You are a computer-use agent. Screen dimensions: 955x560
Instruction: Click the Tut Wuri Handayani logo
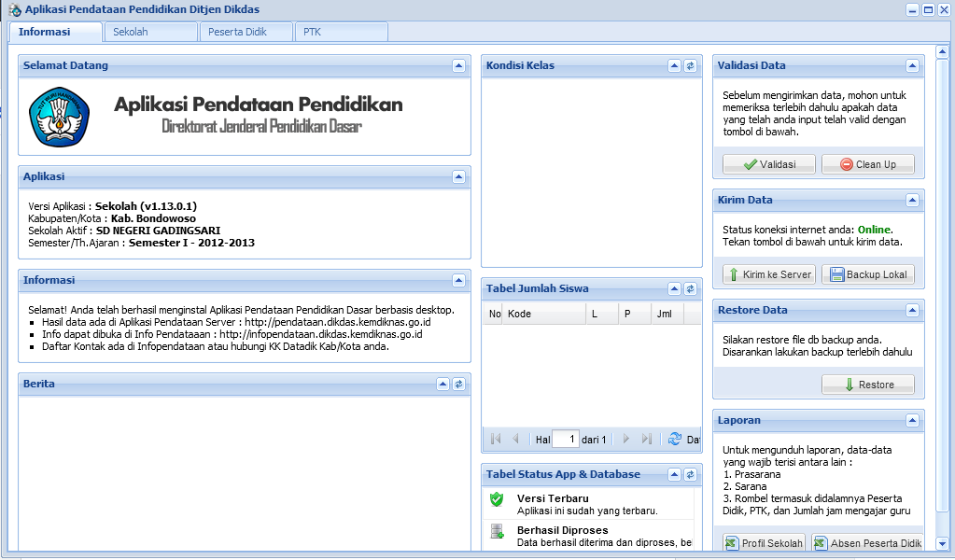pos(59,117)
